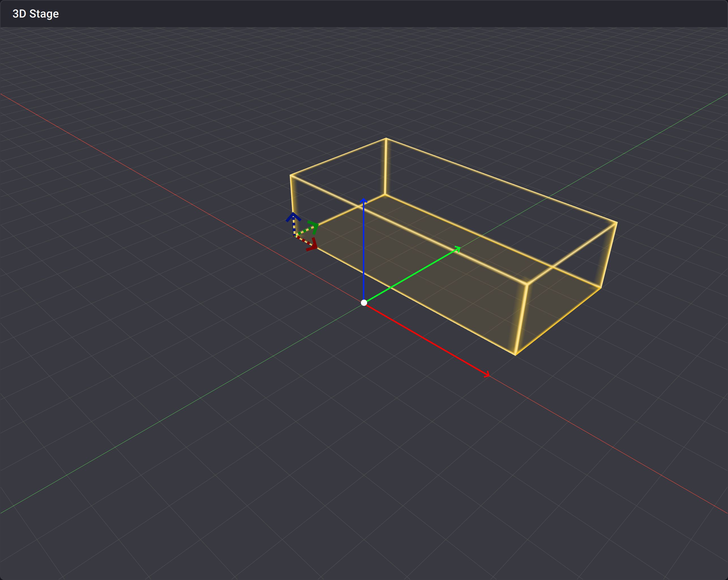The height and width of the screenshot is (580, 728).
Task: Click the white origin point dot
Action: 364,302
